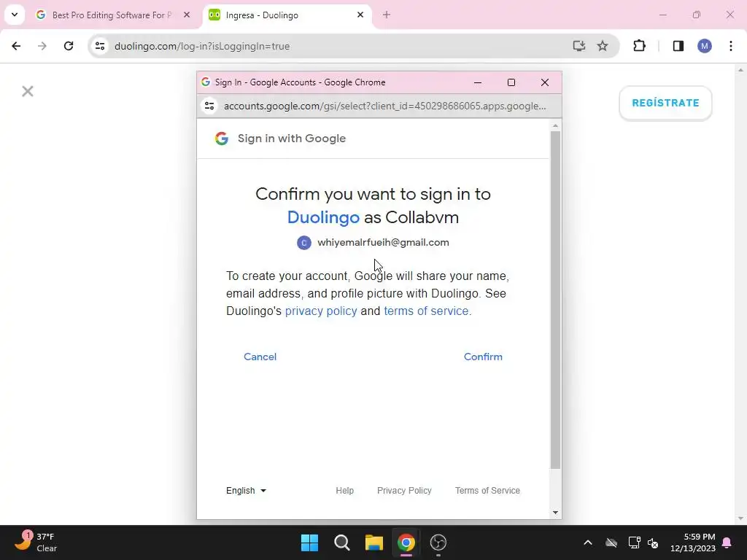
Task: Click the muted volume tray icon
Action: (x=653, y=542)
